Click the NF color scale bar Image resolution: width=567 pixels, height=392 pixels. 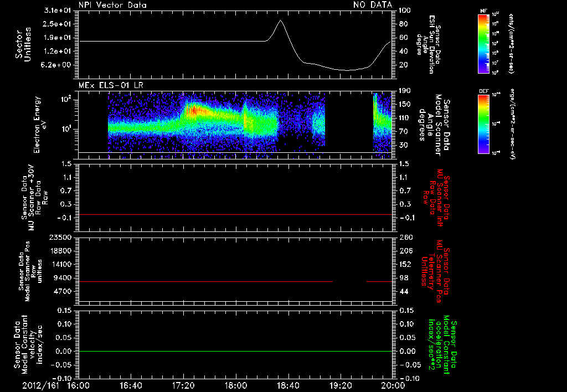coord(483,44)
